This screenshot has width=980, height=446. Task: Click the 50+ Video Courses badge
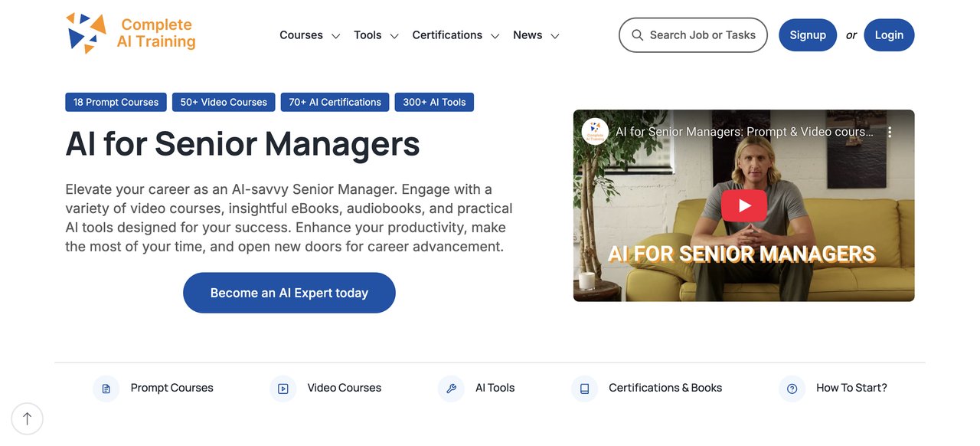click(x=224, y=102)
